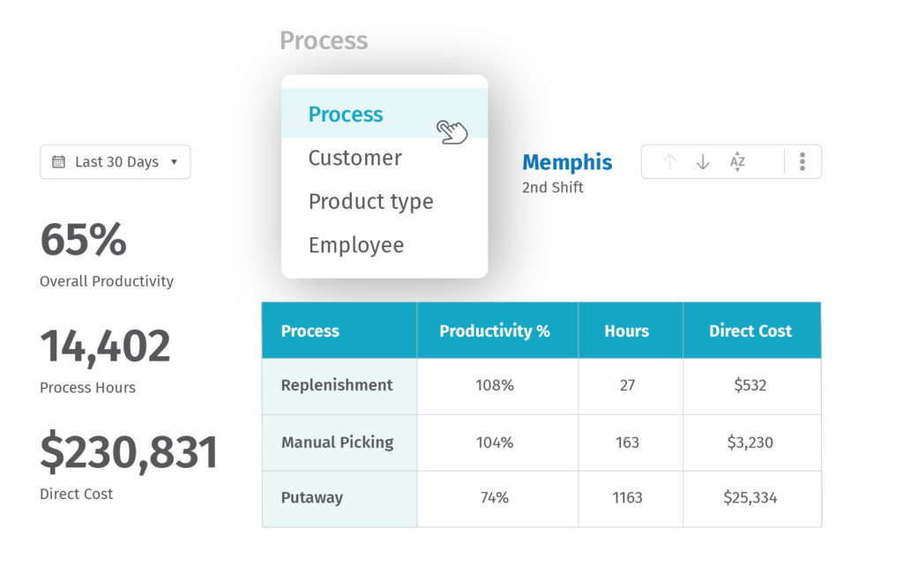Click the down arrow sort icon
This screenshot has width=903, height=588.
pyautogui.click(x=703, y=161)
